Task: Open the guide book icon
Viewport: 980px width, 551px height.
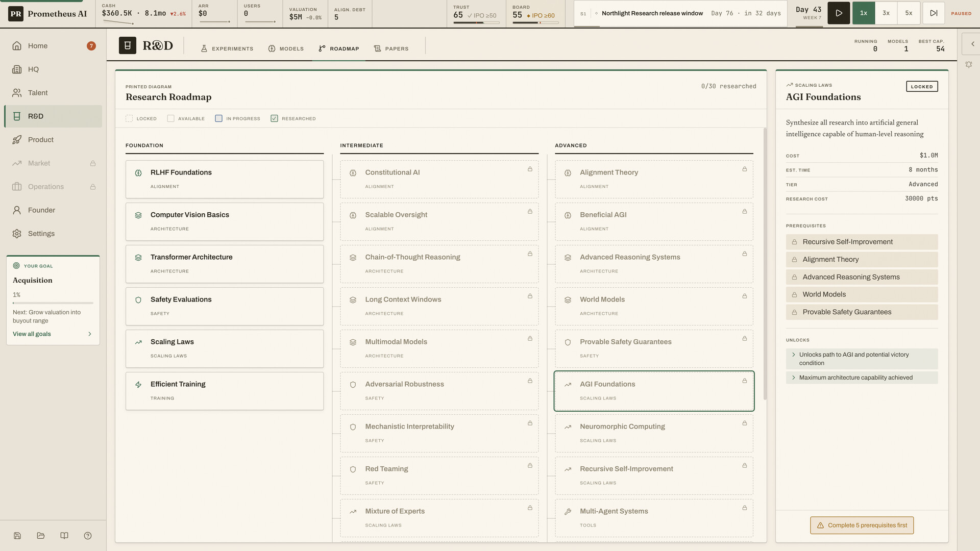Action: coord(64,536)
